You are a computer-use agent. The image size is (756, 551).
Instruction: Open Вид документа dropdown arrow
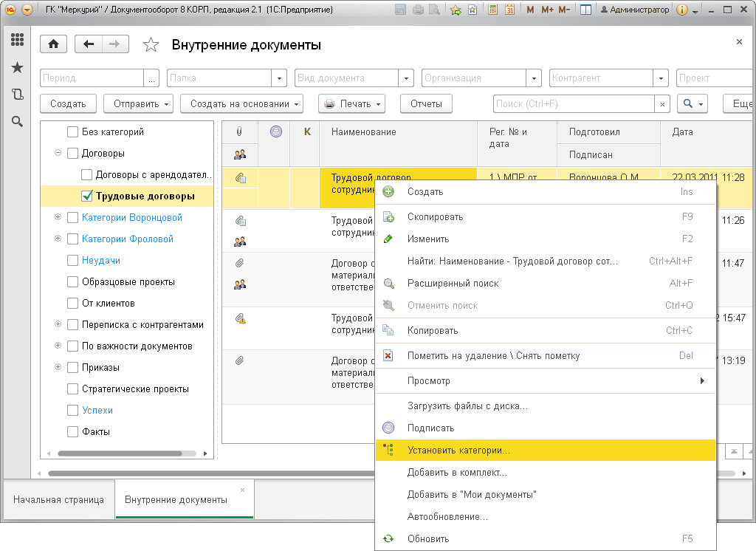(x=407, y=78)
